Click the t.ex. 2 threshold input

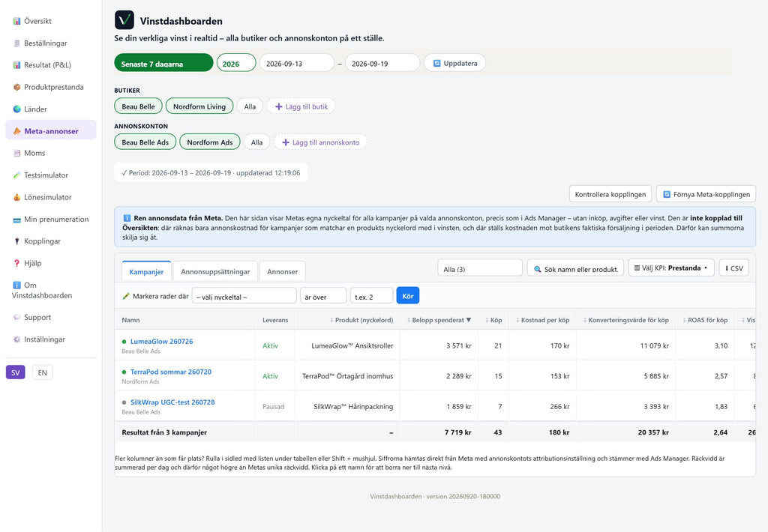[372, 296]
